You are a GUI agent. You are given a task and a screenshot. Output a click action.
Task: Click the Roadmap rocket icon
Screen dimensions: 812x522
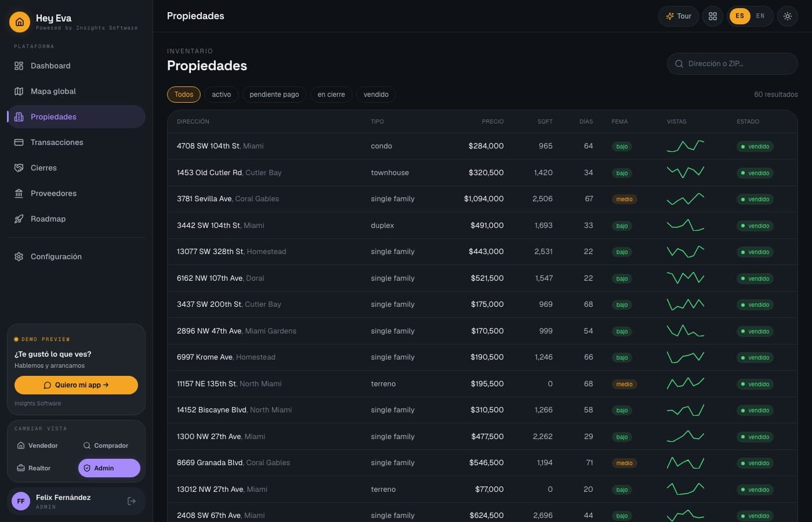pyautogui.click(x=19, y=219)
